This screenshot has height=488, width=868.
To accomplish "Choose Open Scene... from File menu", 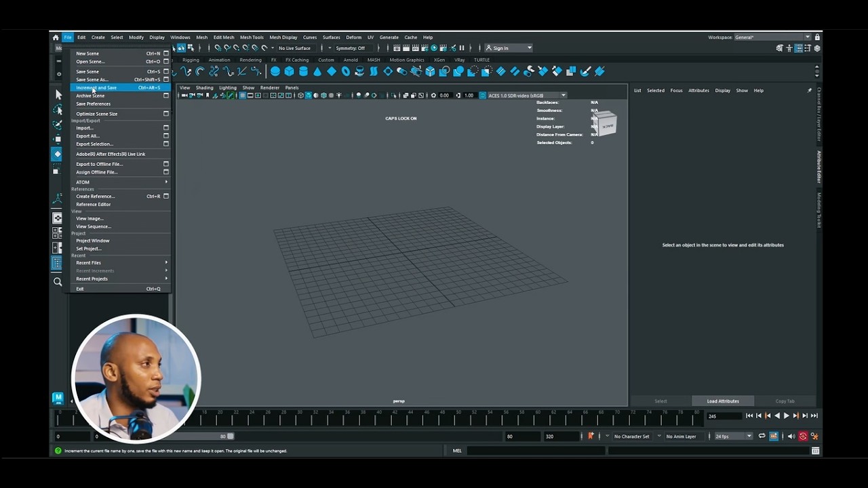I will (120, 62).
